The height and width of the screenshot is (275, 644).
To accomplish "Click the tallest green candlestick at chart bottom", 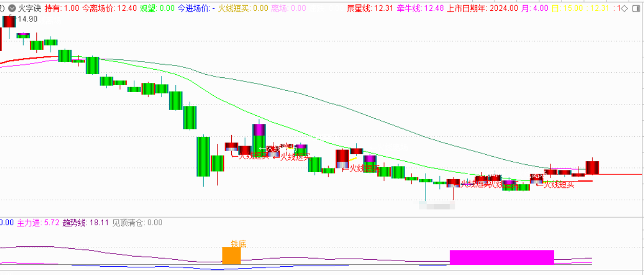I will pos(204,156).
